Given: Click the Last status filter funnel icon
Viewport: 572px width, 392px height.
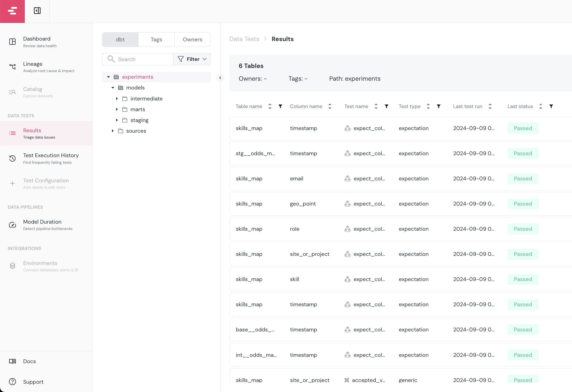Looking at the screenshot, I should (x=551, y=106).
